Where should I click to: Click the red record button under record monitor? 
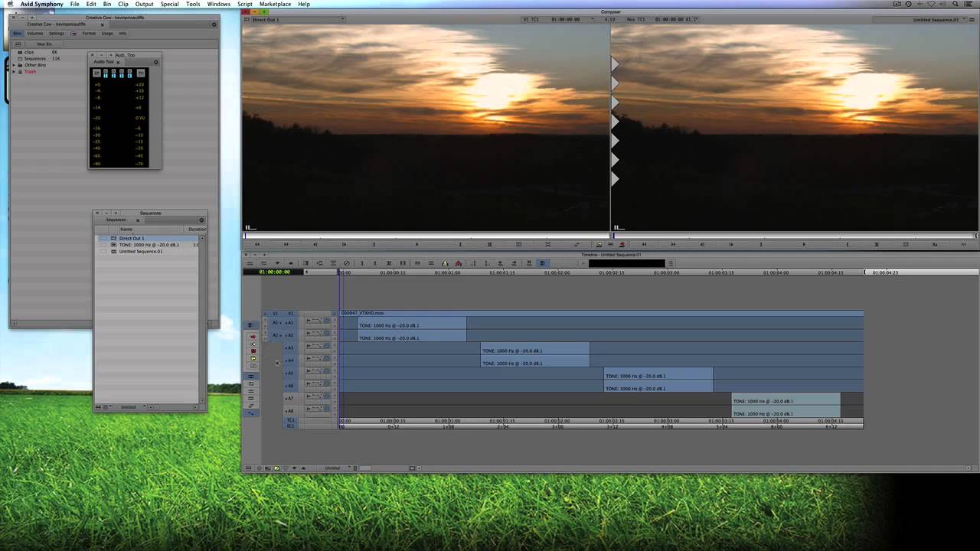point(622,244)
